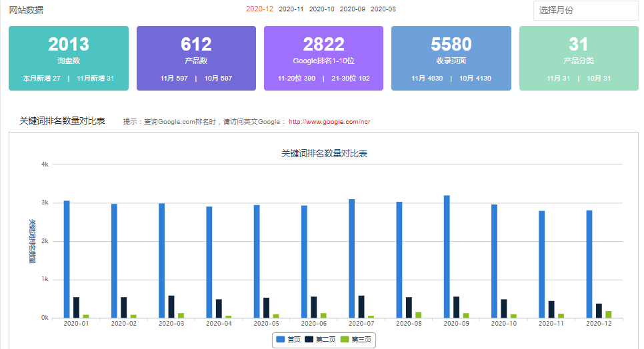This screenshot has width=644, height=349.
Task: Click the Google排名1-10位 2822 card
Action: (x=323, y=59)
